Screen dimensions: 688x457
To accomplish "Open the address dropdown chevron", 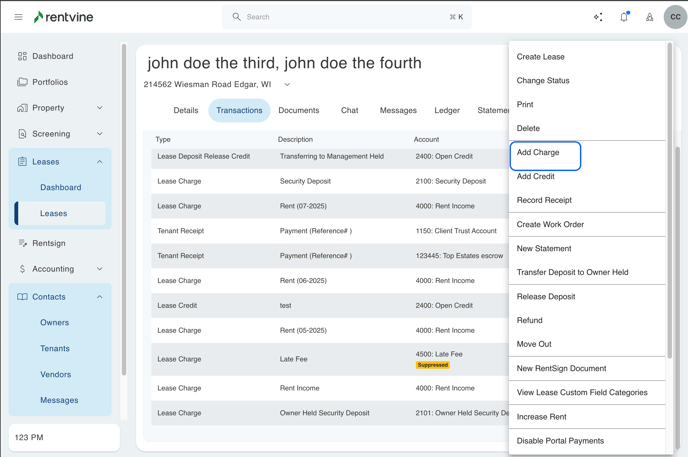I will 287,85.
